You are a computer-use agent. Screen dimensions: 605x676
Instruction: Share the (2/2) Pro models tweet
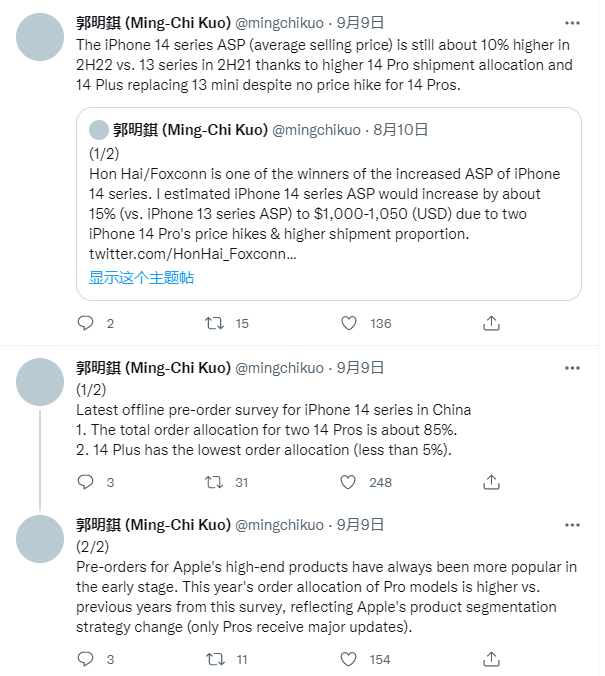(491, 659)
